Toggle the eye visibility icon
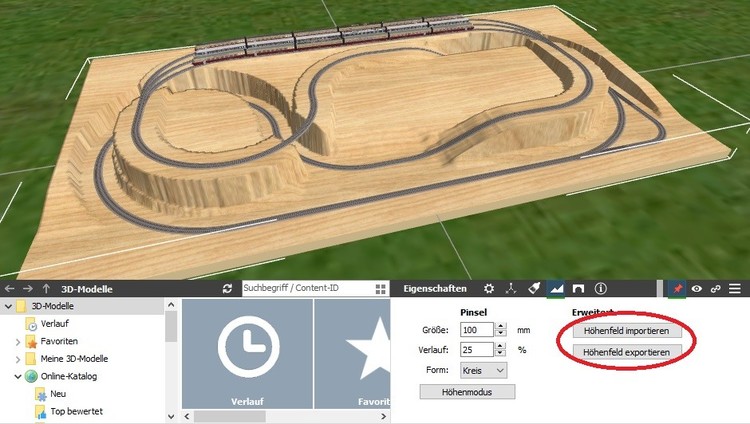This screenshot has height=424, width=750. tap(697, 289)
